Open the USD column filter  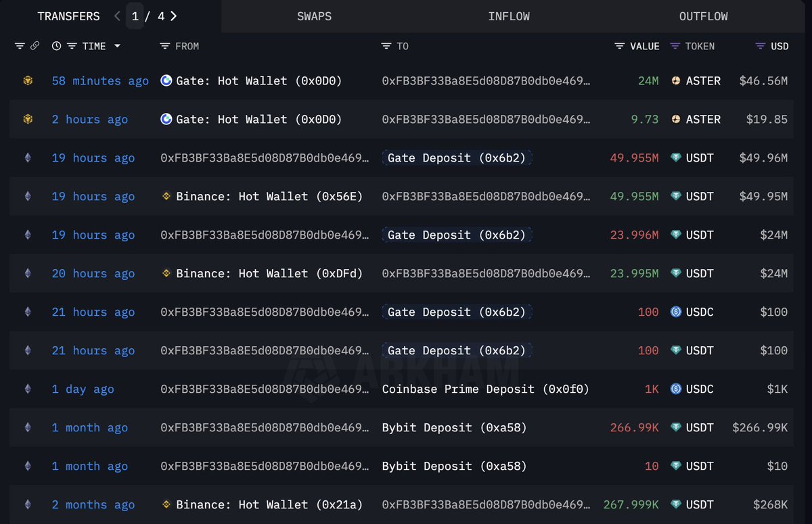760,46
